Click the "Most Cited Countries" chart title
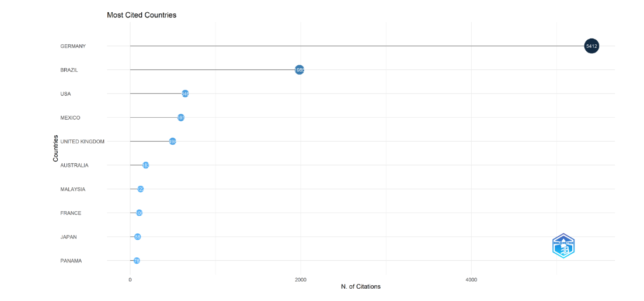The image size is (644, 301). coord(141,15)
